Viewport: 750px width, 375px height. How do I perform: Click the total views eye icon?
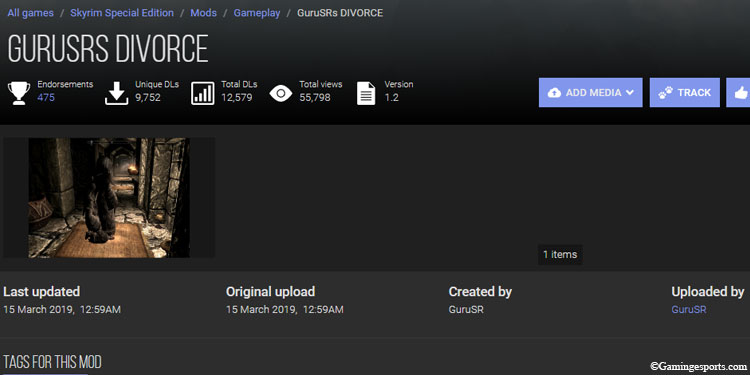[281, 93]
